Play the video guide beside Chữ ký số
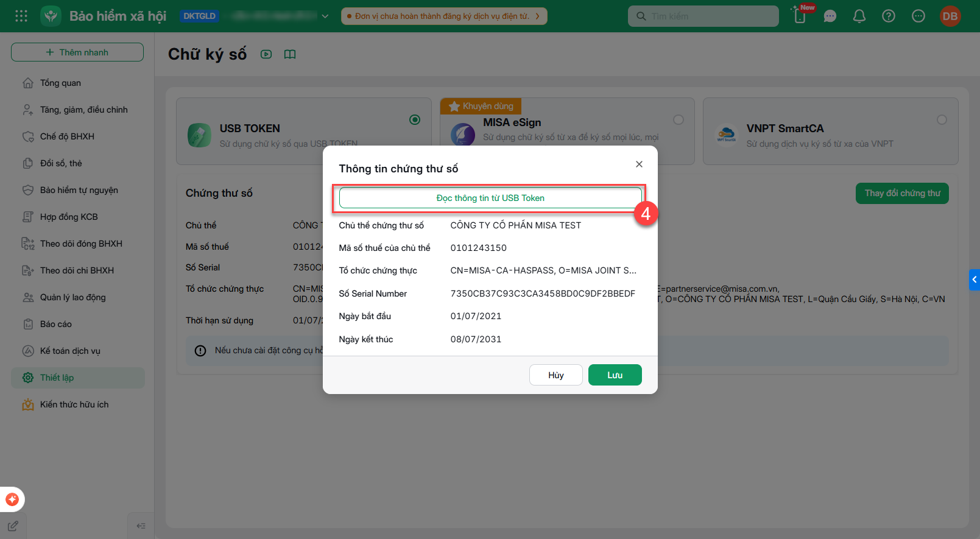980x539 pixels. pyautogui.click(x=266, y=54)
